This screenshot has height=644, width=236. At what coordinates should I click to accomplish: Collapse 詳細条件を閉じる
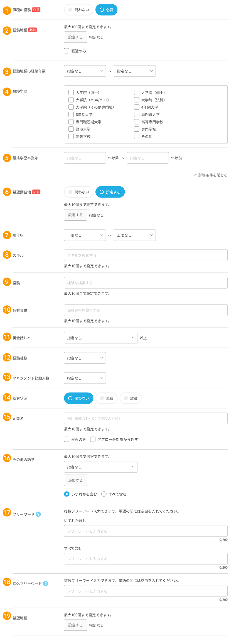[211, 175]
